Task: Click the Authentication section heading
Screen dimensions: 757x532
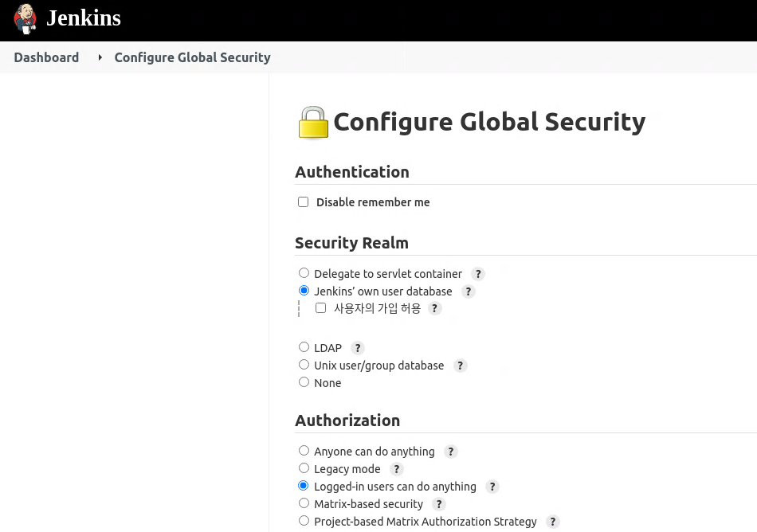Action: click(x=352, y=172)
